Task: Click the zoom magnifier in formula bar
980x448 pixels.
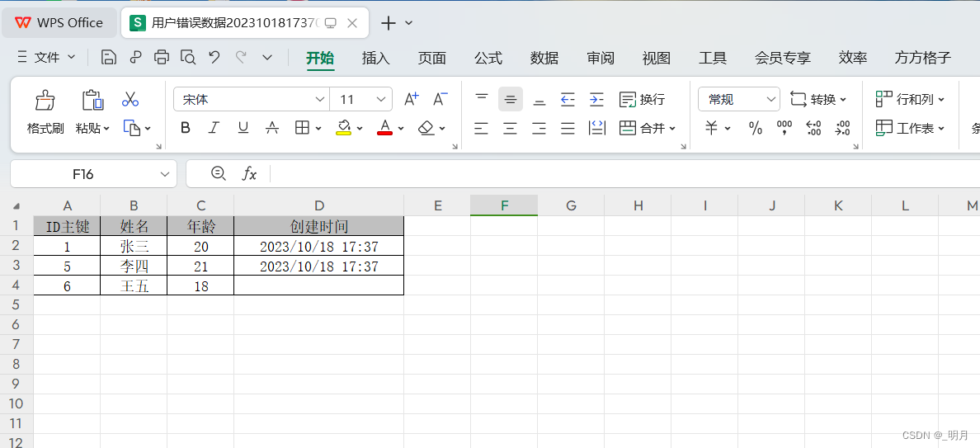Action: (218, 173)
